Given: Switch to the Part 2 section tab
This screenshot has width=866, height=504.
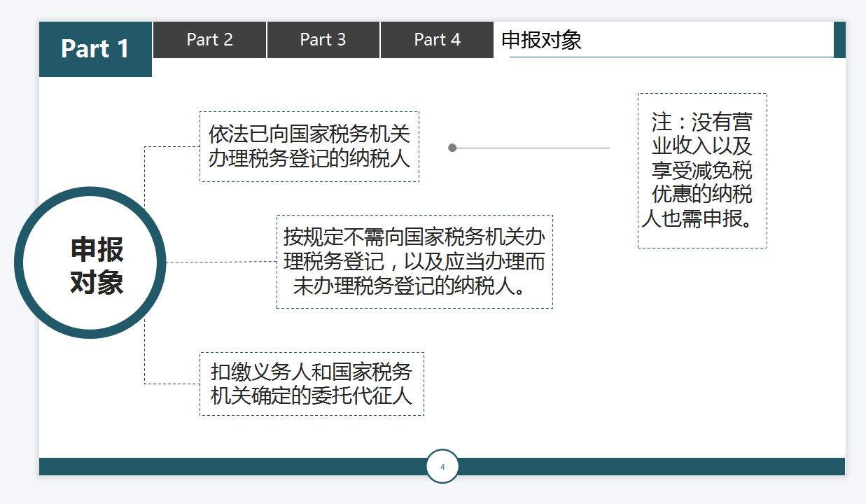Looking at the screenshot, I should (x=209, y=40).
